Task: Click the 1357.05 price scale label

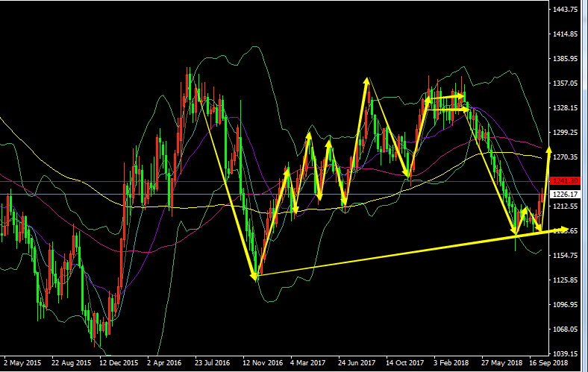Action: [x=565, y=83]
